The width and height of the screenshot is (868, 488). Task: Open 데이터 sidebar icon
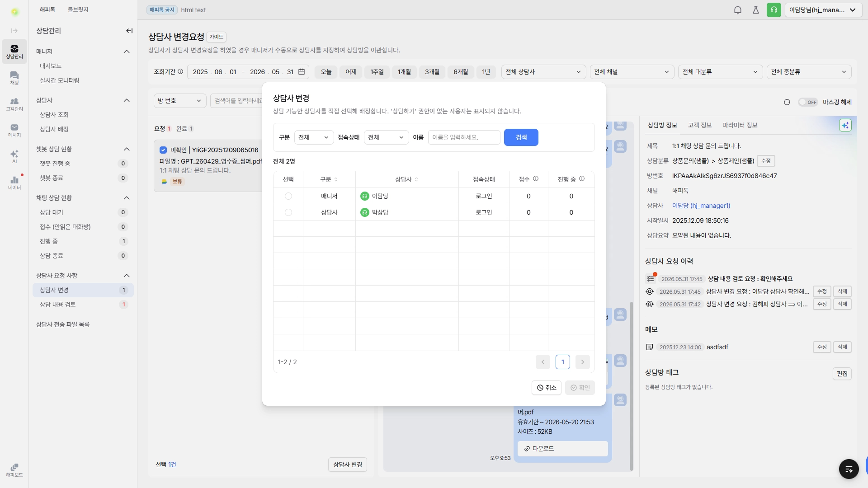(x=14, y=183)
